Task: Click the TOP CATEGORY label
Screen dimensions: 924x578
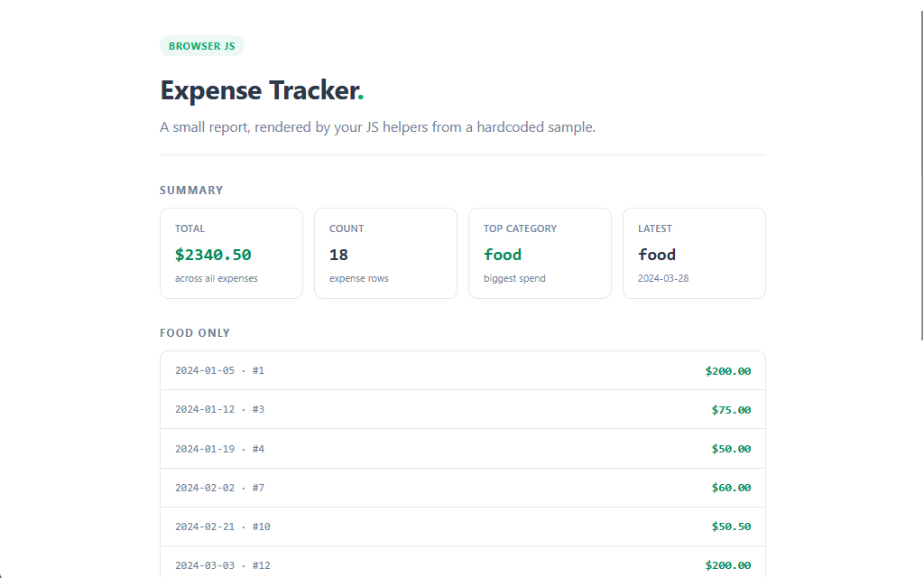Action: [x=521, y=228]
